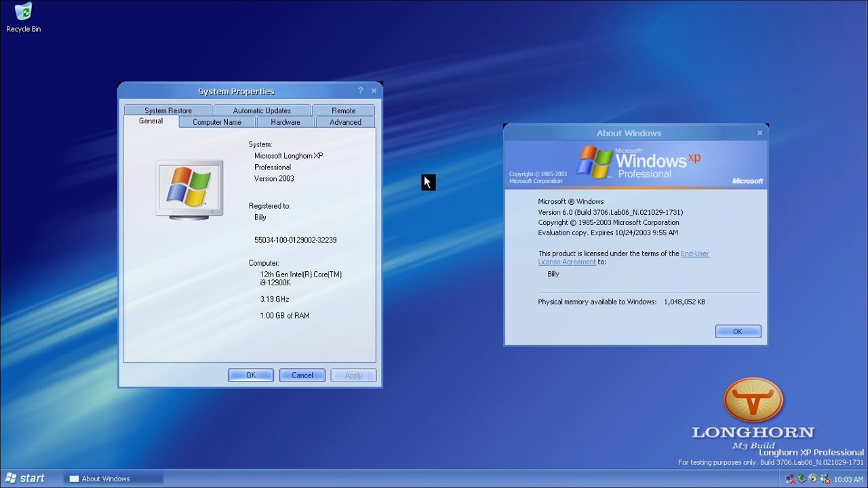Select the General tab
The width and height of the screenshot is (868, 488).
(x=151, y=121)
